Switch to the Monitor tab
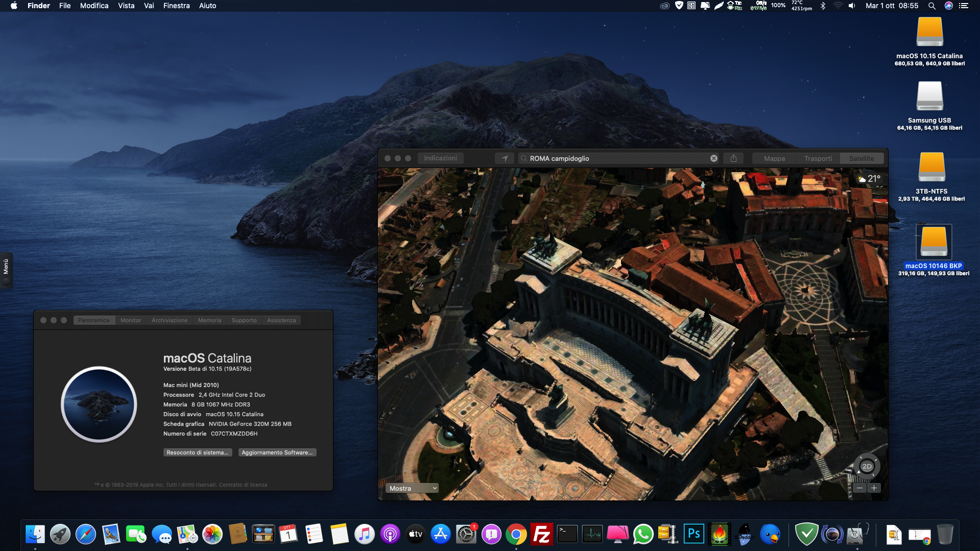The image size is (980, 551). tap(131, 320)
